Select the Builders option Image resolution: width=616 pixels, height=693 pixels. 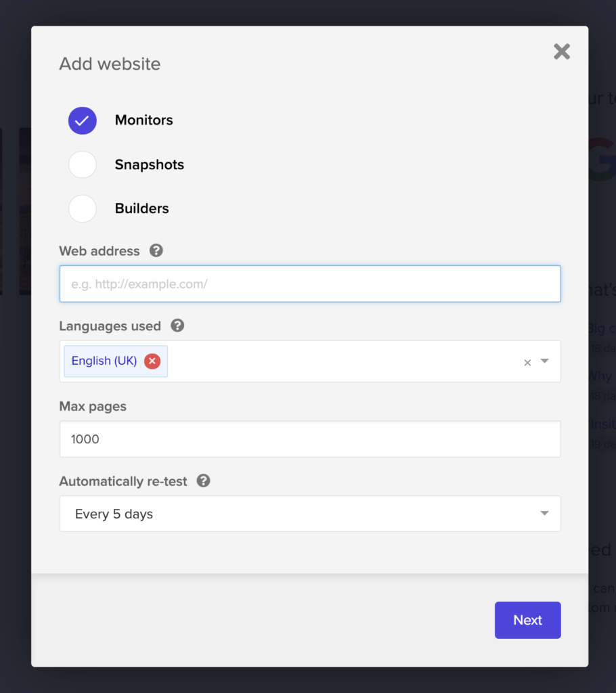(x=82, y=208)
